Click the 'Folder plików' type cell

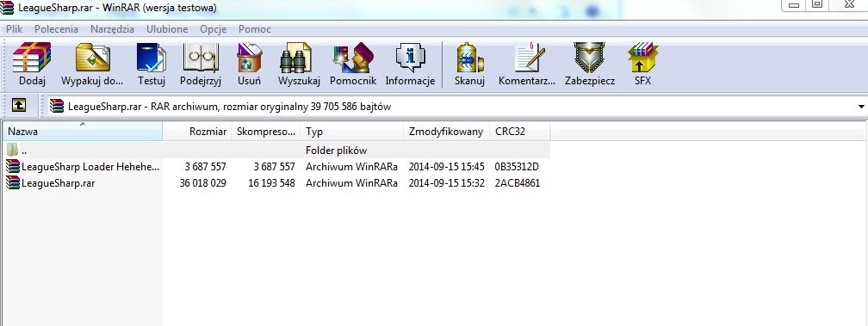click(336, 151)
